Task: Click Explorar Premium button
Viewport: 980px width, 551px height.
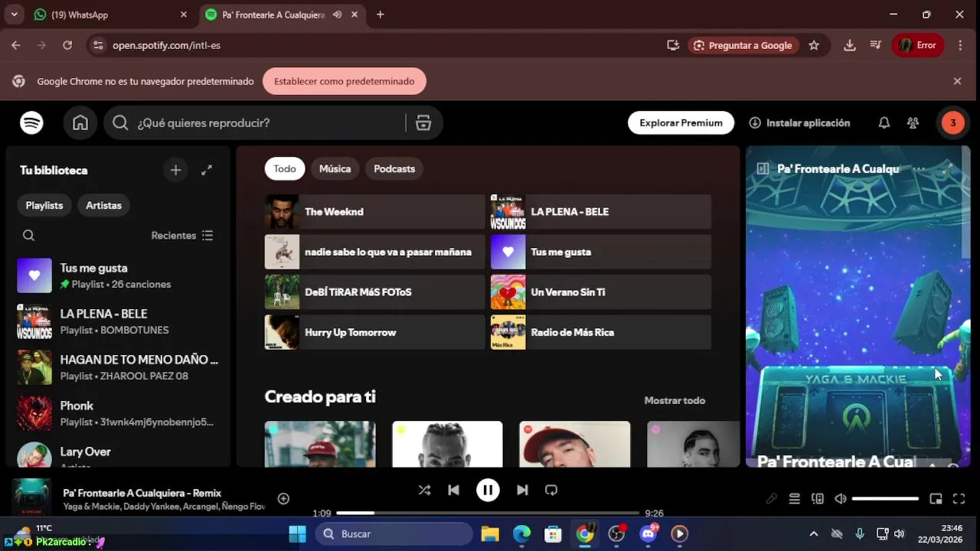Action: (681, 122)
